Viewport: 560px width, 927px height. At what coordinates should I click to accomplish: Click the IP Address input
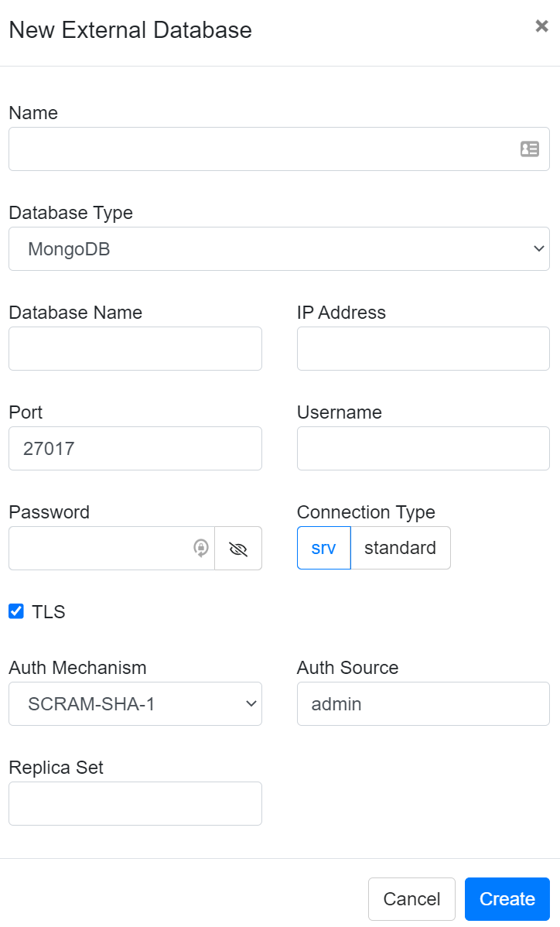tap(423, 348)
